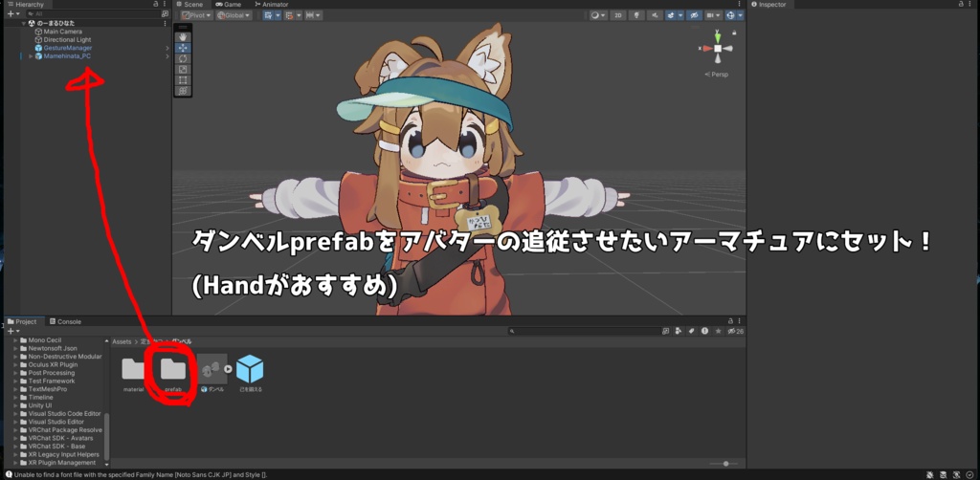Toggle Persp projection label
Image resolution: width=980 pixels, height=480 pixels.
click(716, 75)
